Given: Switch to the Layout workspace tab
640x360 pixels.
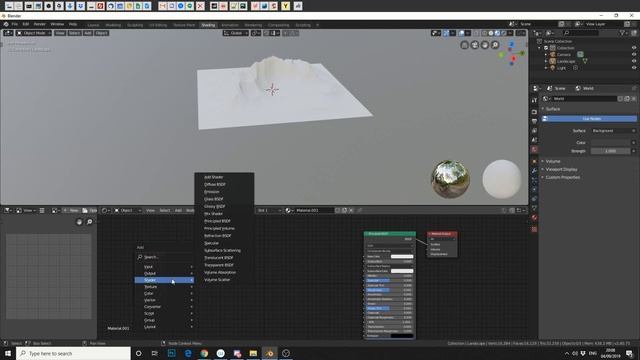Looking at the screenshot, I should [93, 25].
